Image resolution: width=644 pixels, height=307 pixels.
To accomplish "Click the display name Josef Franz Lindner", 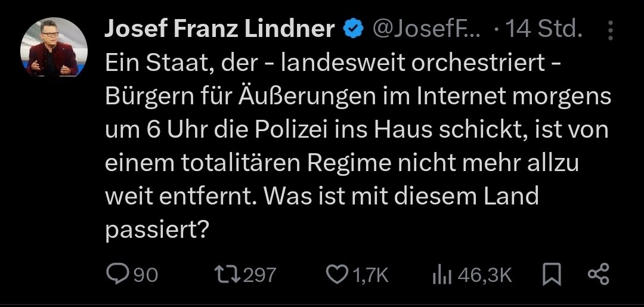I will pyautogui.click(x=219, y=29).
